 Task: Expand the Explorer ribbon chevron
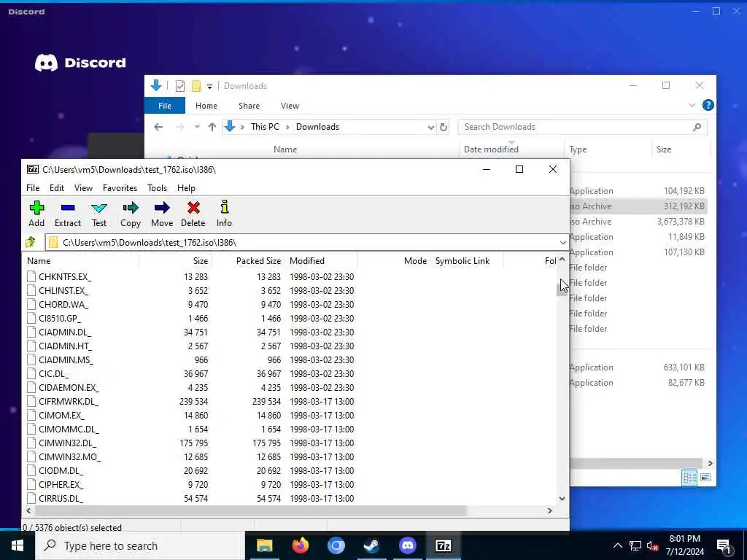[692, 105]
